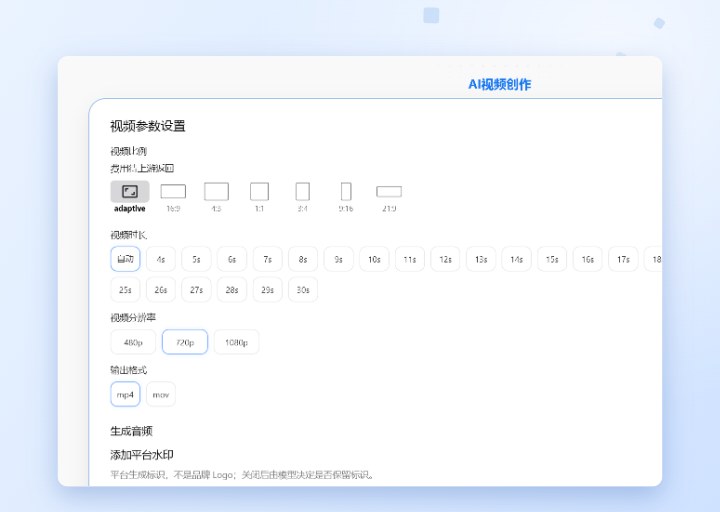
Task: Pick the 7s duration option
Action: click(x=268, y=259)
